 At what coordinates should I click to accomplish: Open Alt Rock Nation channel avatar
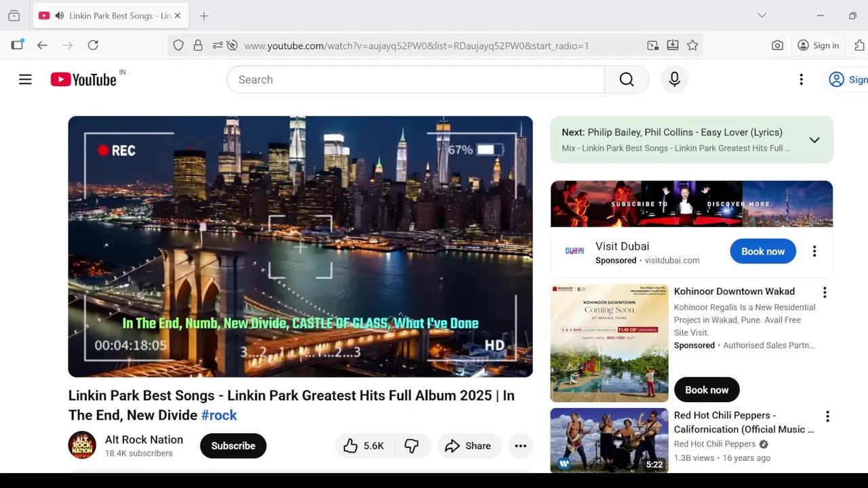(82, 445)
